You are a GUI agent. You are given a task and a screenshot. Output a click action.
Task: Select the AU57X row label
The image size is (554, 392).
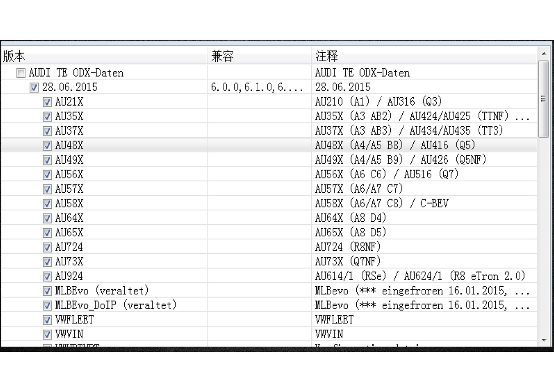point(69,189)
